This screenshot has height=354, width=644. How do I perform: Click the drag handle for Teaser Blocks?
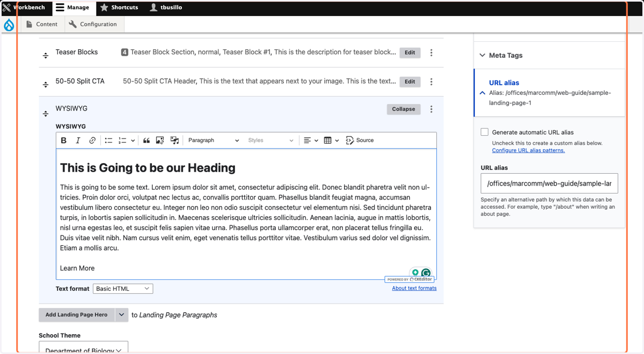pyautogui.click(x=46, y=55)
